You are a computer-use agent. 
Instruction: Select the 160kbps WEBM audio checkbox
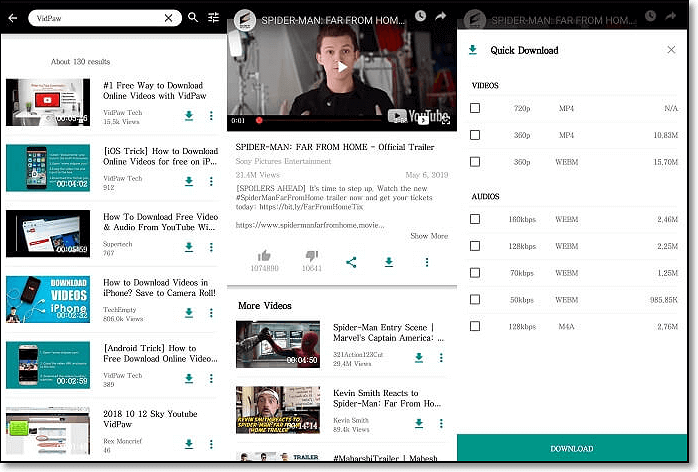point(475,219)
